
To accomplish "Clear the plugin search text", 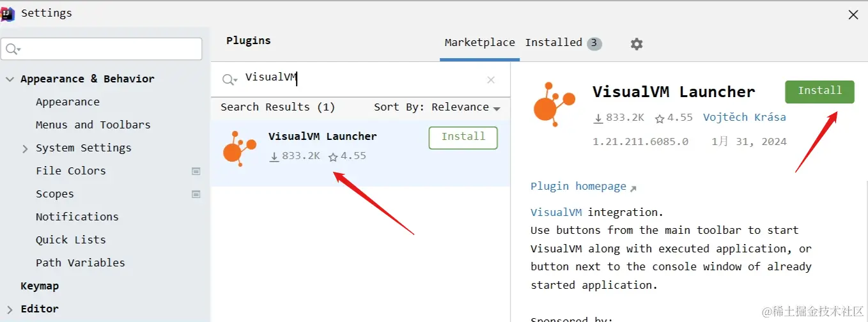I will pos(491,80).
